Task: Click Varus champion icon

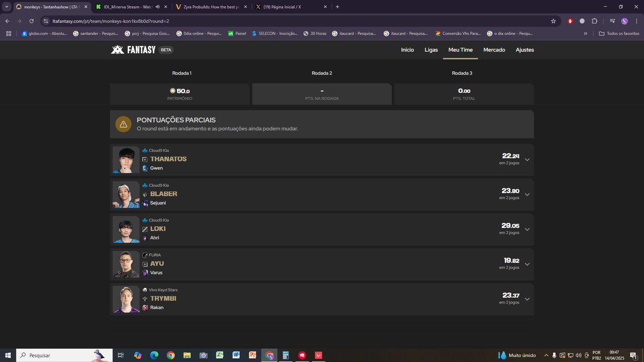Action: point(145,272)
